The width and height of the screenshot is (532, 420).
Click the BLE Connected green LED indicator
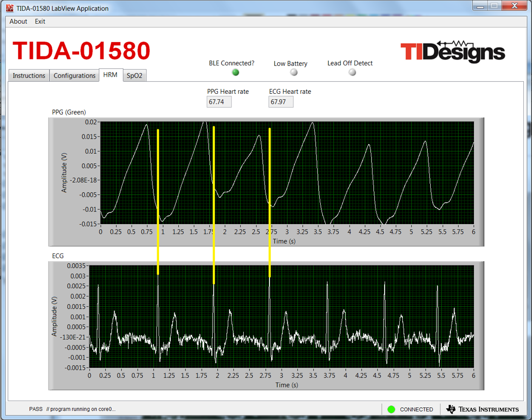coord(236,73)
